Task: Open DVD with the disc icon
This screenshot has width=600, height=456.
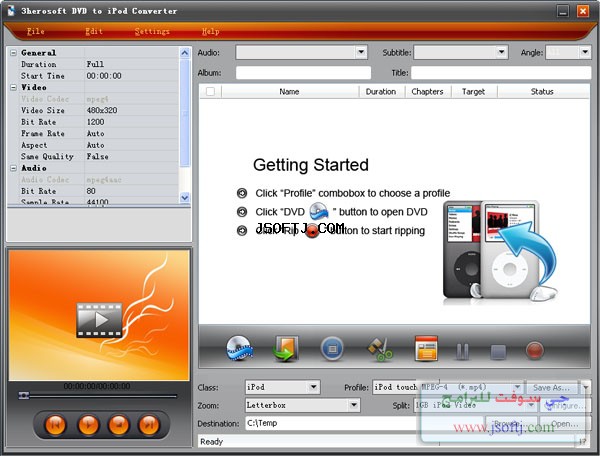Action: (x=239, y=349)
